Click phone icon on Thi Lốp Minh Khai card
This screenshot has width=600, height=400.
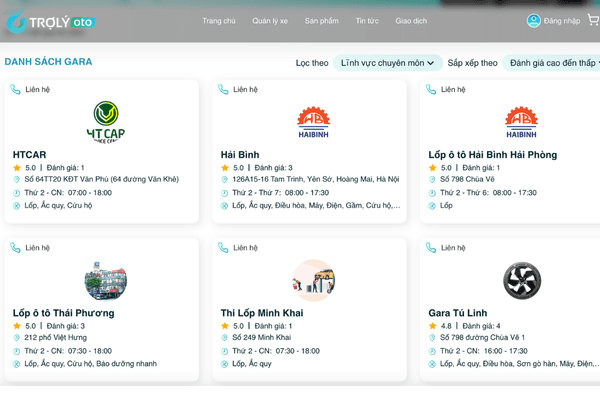click(223, 248)
